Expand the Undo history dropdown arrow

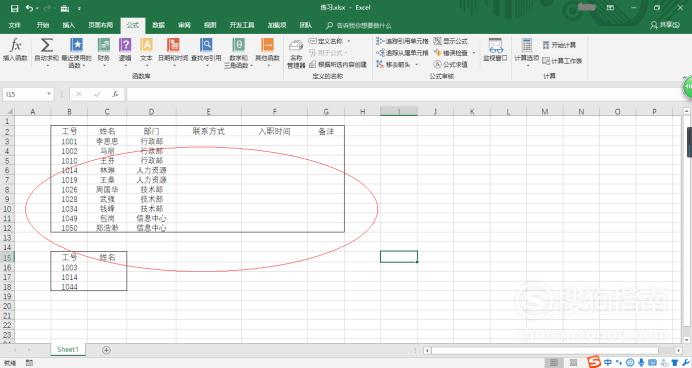tap(37, 8)
